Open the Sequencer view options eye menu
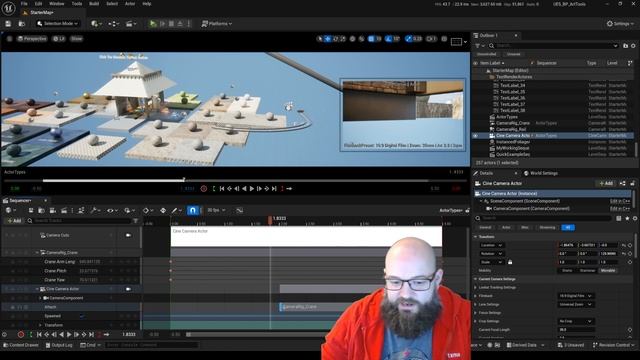This screenshot has width=640, height=360. (x=112, y=210)
